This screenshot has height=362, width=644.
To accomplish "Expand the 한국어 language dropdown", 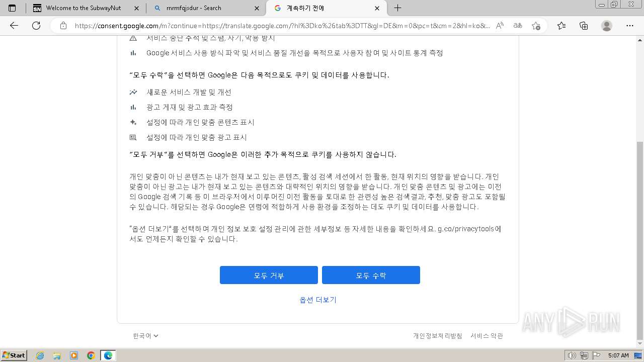I will click(145, 336).
